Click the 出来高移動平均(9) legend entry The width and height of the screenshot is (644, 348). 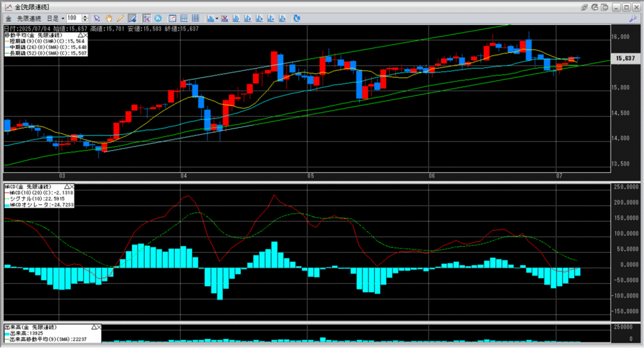(45, 339)
